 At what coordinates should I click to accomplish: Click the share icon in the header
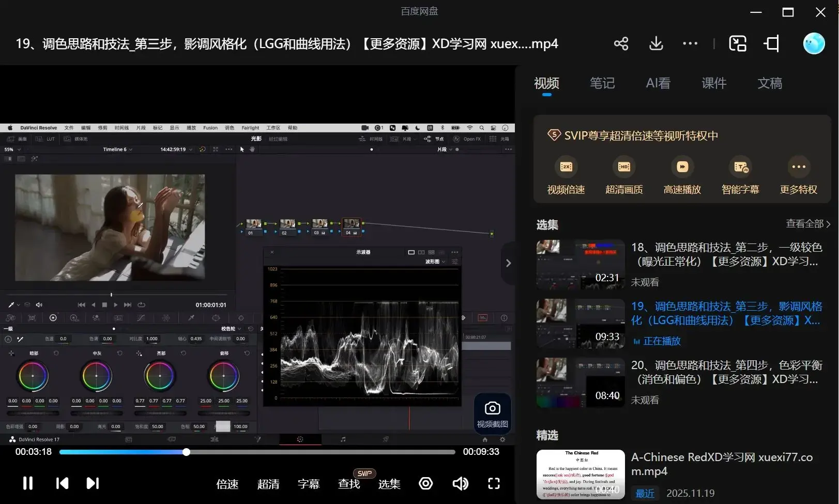coord(621,43)
